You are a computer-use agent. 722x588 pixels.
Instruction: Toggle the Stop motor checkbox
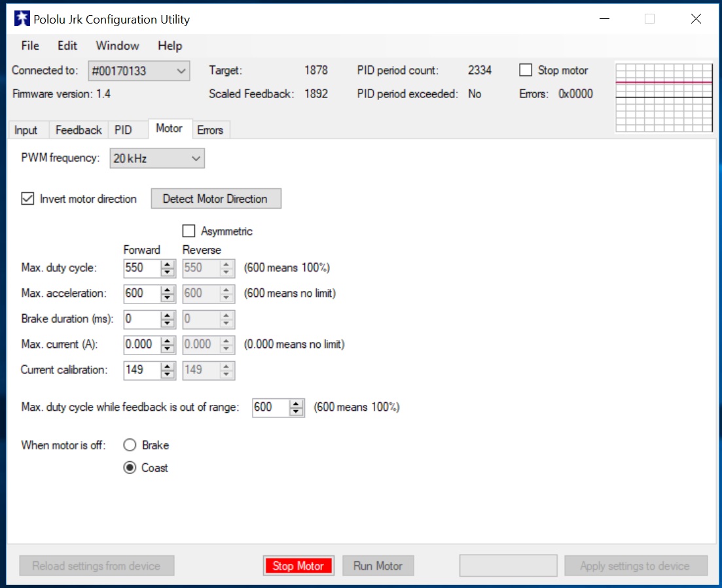click(x=526, y=70)
